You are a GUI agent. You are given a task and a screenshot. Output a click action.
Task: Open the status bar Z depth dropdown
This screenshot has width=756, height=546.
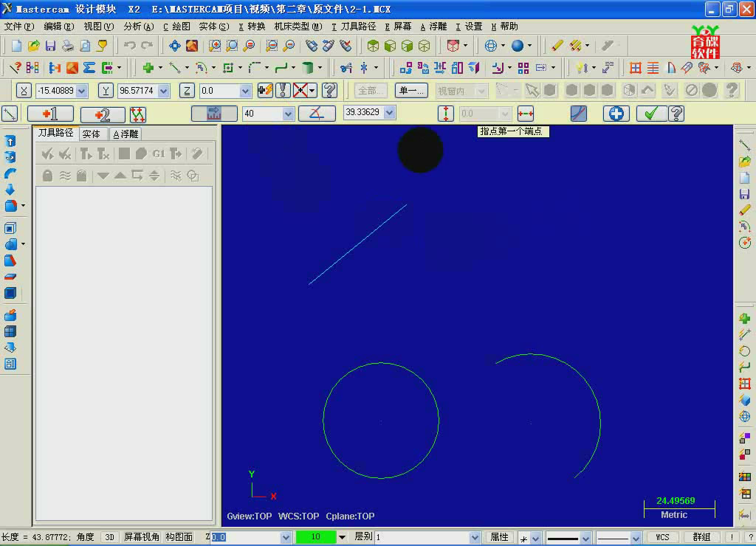pyautogui.click(x=286, y=537)
